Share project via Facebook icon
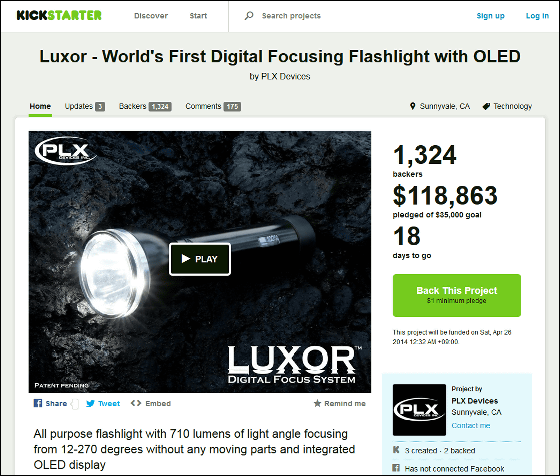Viewport: 560px width, 476px height. point(38,403)
